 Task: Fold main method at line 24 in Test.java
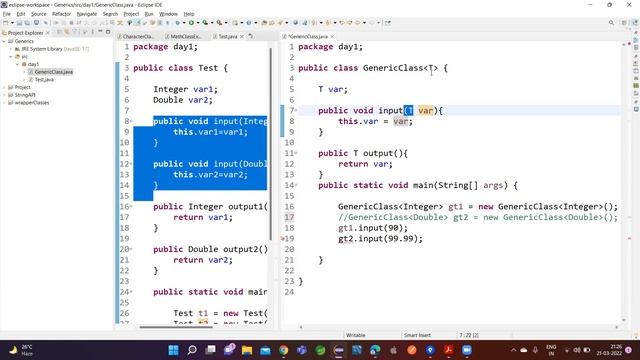coord(131,292)
